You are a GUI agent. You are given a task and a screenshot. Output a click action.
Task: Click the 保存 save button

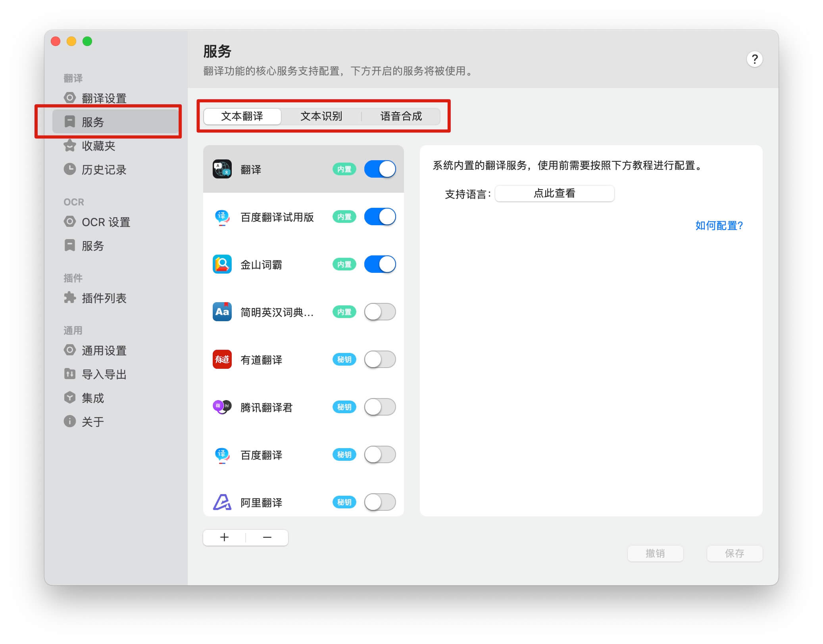click(x=734, y=554)
